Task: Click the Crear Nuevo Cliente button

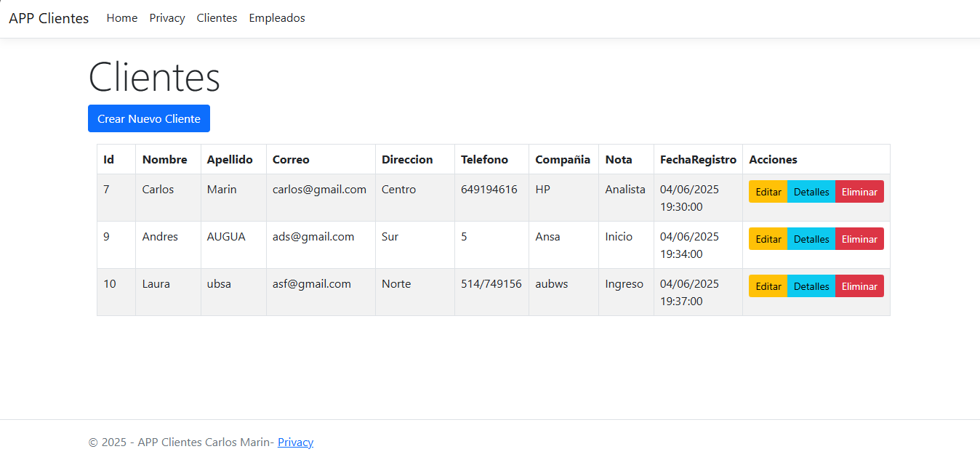Action: tap(148, 118)
